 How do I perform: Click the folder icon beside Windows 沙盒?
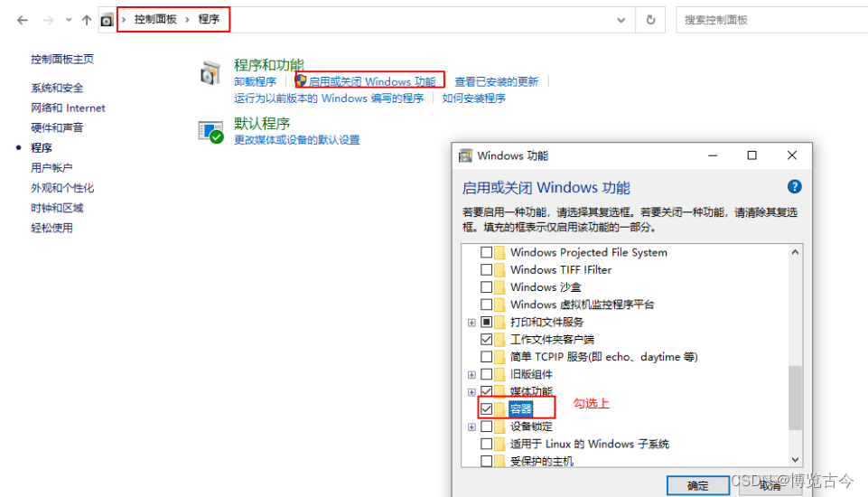(499, 287)
